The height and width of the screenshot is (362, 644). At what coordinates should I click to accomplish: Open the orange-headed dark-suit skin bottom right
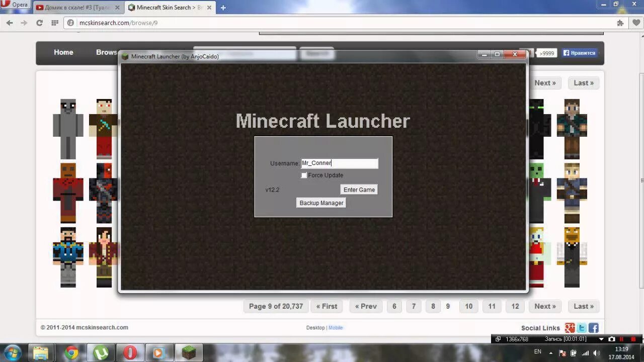click(x=572, y=257)
